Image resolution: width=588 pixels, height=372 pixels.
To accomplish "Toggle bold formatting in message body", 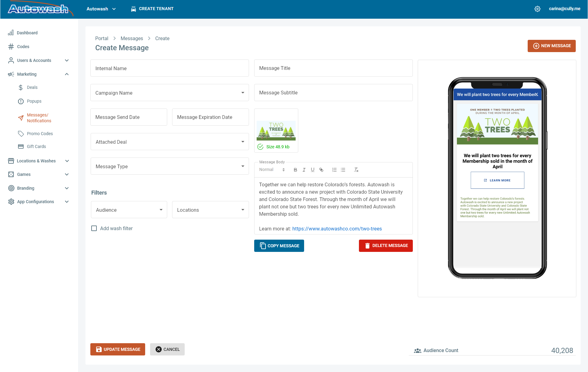I will click(295, 170).
